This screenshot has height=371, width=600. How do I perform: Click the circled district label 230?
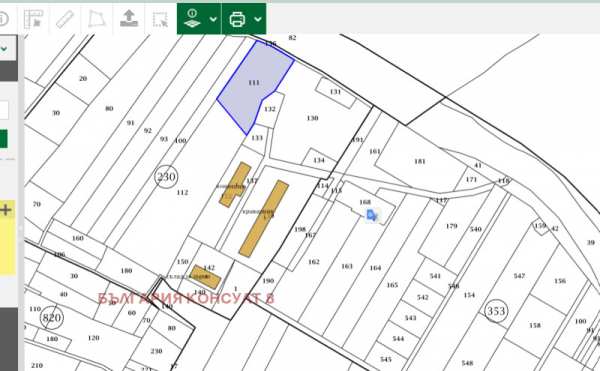point(166,177)
